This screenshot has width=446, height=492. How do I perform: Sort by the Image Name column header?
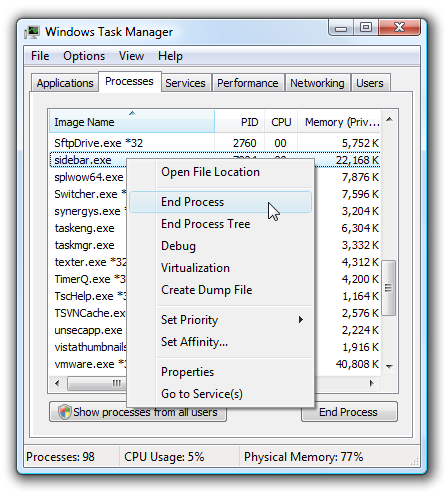pos(132,122)
